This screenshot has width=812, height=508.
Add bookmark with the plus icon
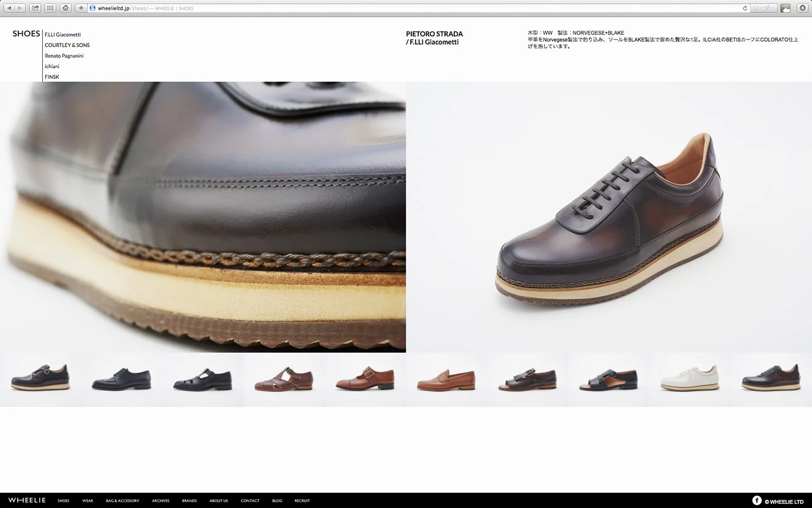[81, 8]
